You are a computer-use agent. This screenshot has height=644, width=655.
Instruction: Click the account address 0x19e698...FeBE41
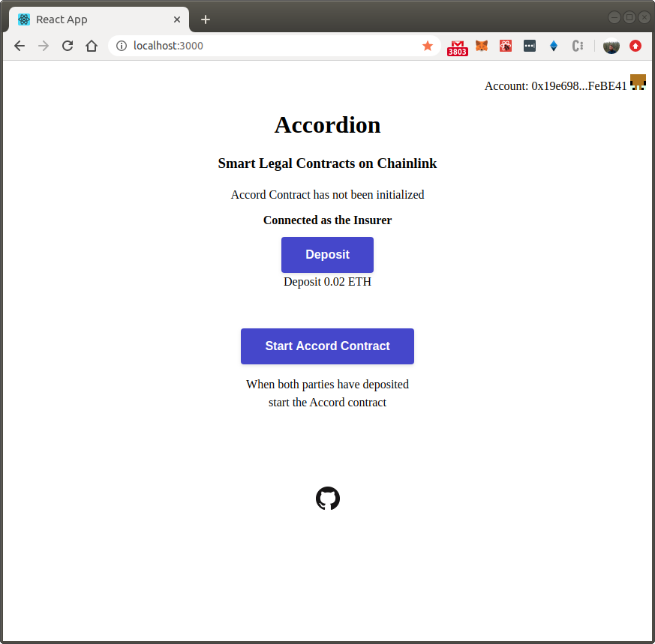pyautogui.click(x=579, y=86)
